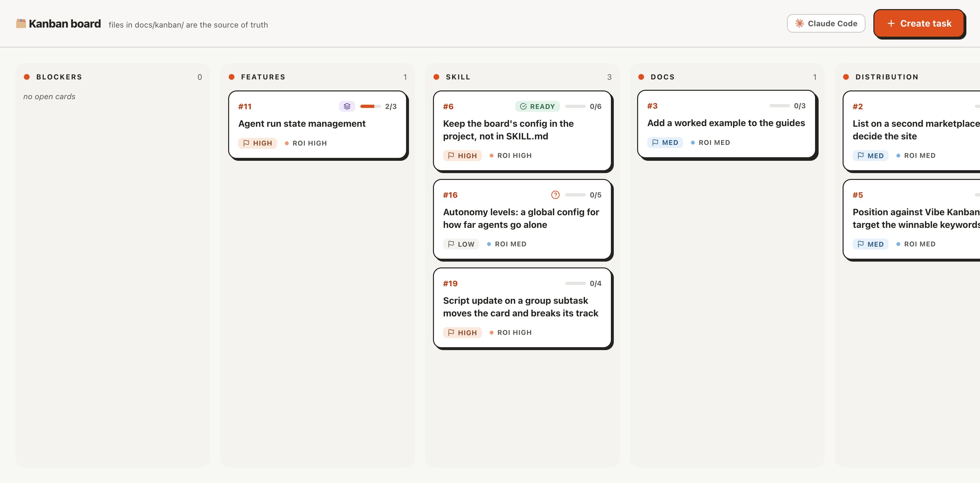Click the plus icon in Create task

[891, 24]
